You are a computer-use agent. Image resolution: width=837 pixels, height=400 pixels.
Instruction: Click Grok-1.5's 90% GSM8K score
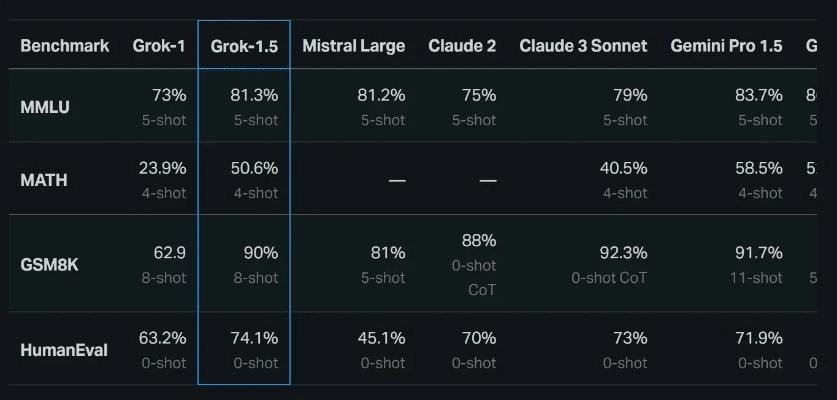pyautogui.click(x=261, y=253)
